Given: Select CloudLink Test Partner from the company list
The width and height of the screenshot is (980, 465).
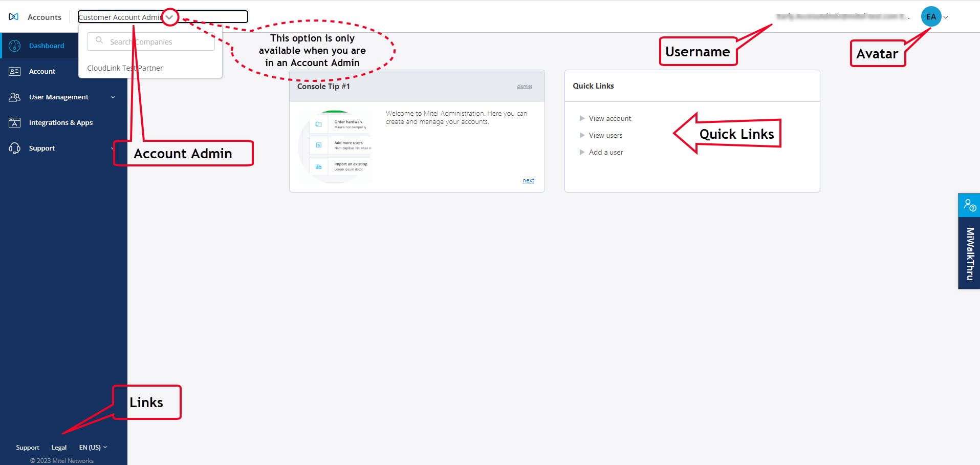Looking at the screenshot, I should point(125,68).
